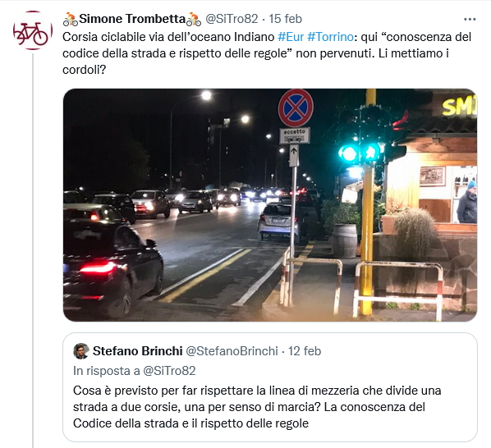The height and width of the screenshot is (448, 491).
Task: Click the main tweet text about corsia ciclabile
Action: pos(267,53)
